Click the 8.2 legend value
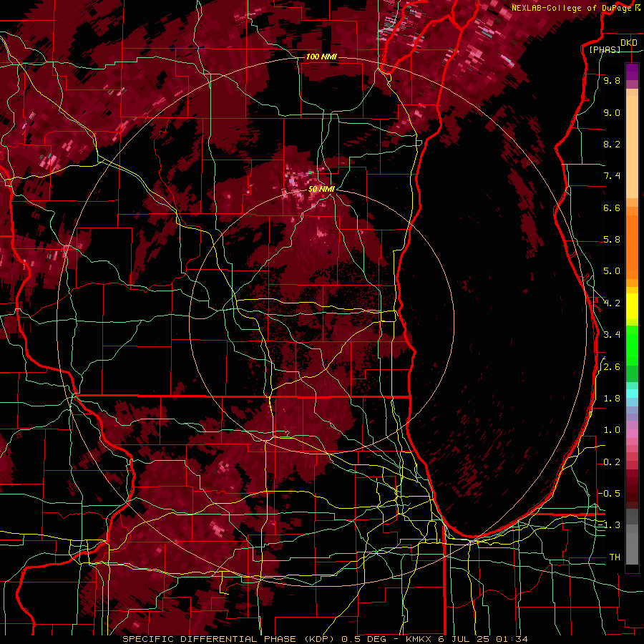 612,144
